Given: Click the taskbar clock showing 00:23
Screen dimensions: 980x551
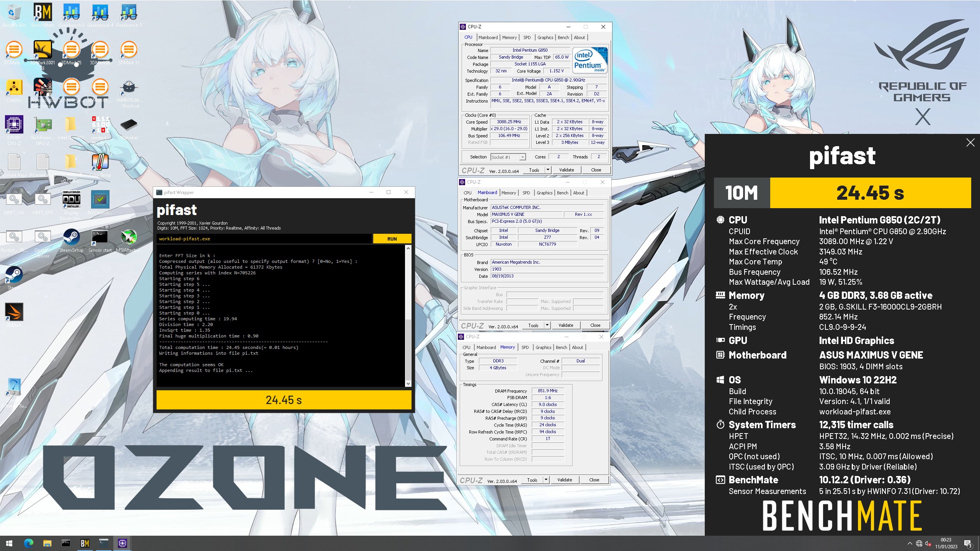Looking at the screenshot, I should click(x=946, y=543).
